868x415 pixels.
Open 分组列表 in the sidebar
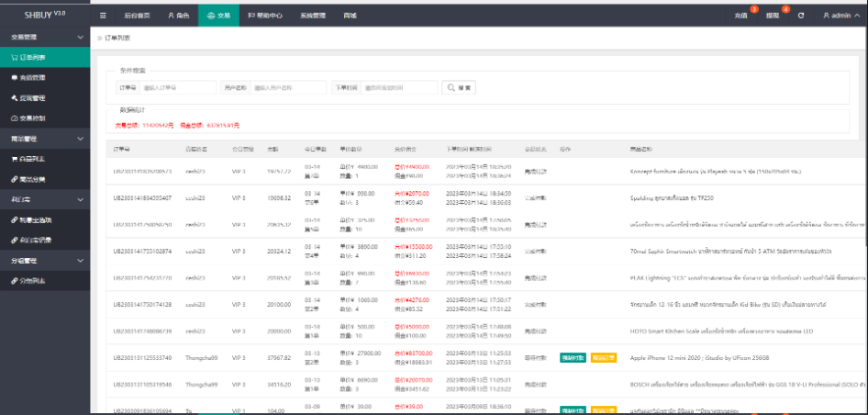[x=45, y=281]
